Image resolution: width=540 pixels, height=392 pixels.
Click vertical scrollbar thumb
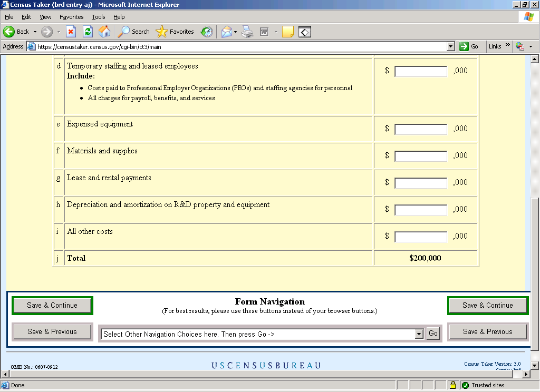pyautogui.click(x=535, y=274)
